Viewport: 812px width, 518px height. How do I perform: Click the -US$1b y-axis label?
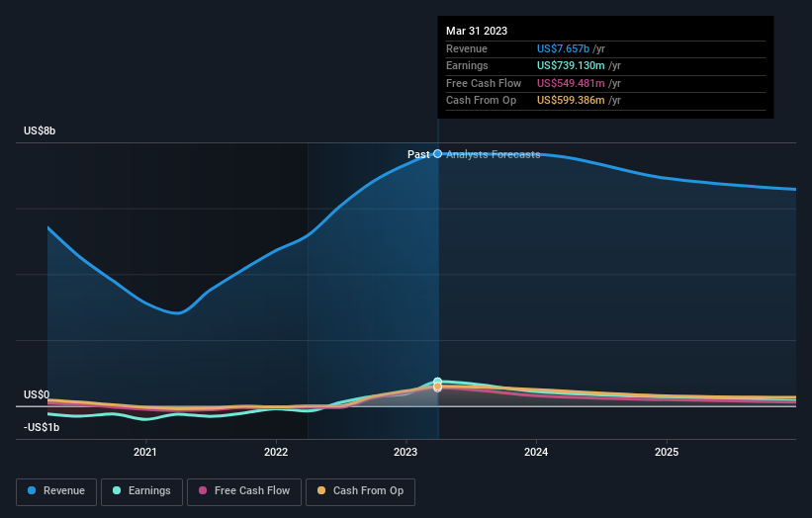pyautogui.click(x=42, y=427)
